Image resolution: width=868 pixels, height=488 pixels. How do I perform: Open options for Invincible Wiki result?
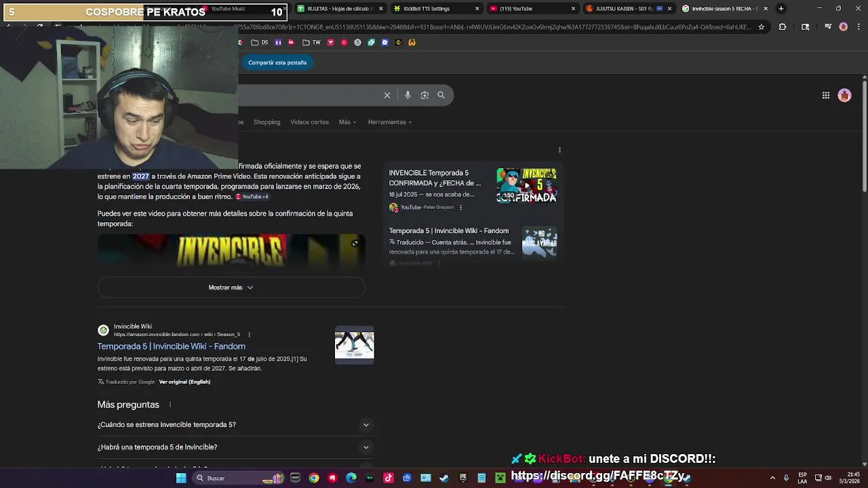249,334
